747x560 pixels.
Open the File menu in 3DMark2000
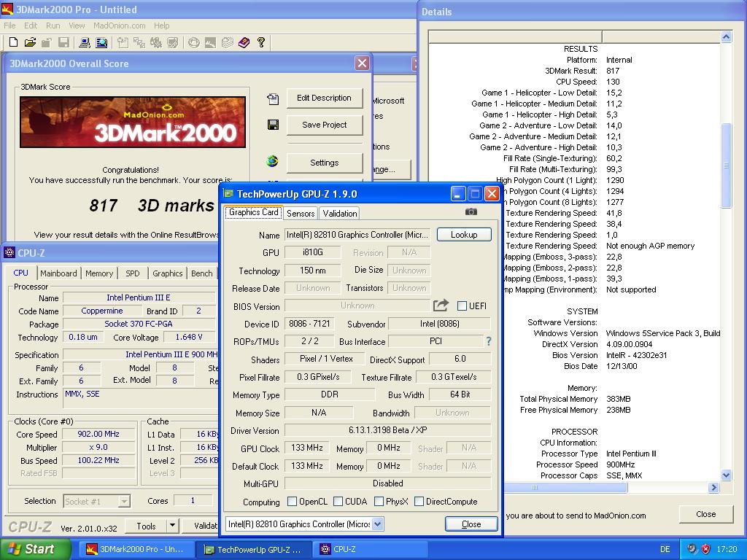tap(9, 26)
